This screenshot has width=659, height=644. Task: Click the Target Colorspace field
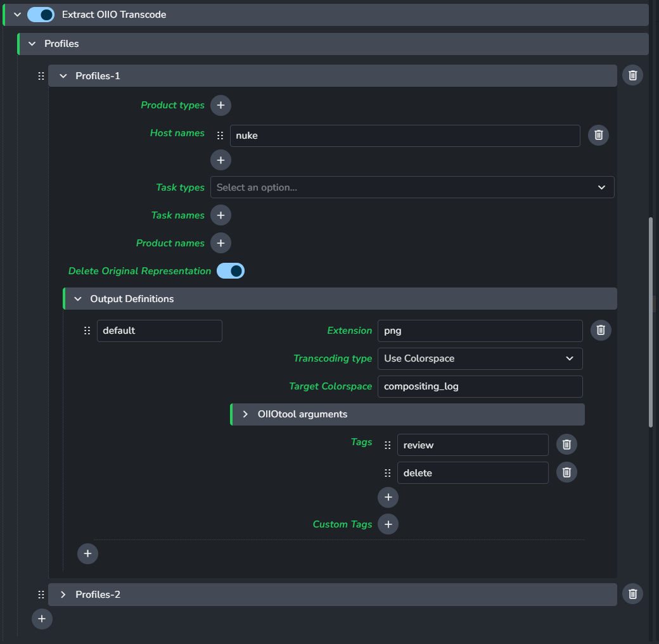tap(480, 386)
